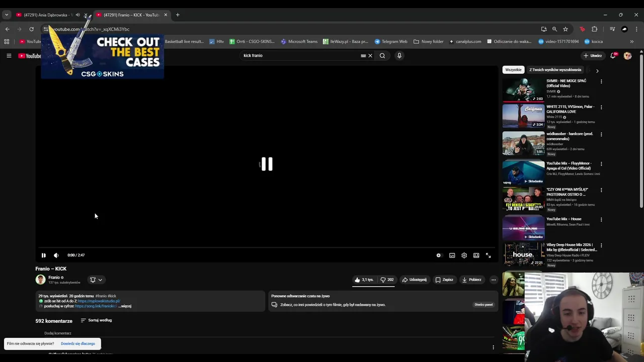
Task: Open Chrome tab search dropdown
Action: click(7, 15)
